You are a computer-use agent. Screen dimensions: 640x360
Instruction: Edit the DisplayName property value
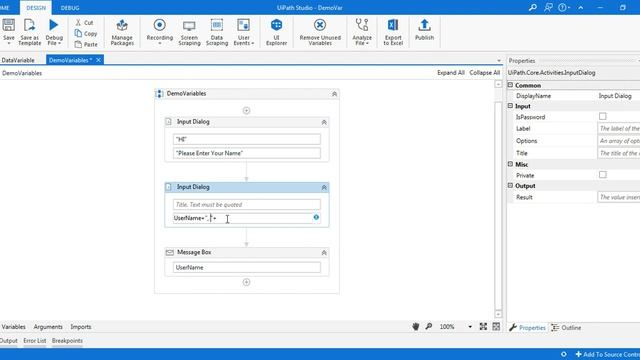tap(618, 96)
